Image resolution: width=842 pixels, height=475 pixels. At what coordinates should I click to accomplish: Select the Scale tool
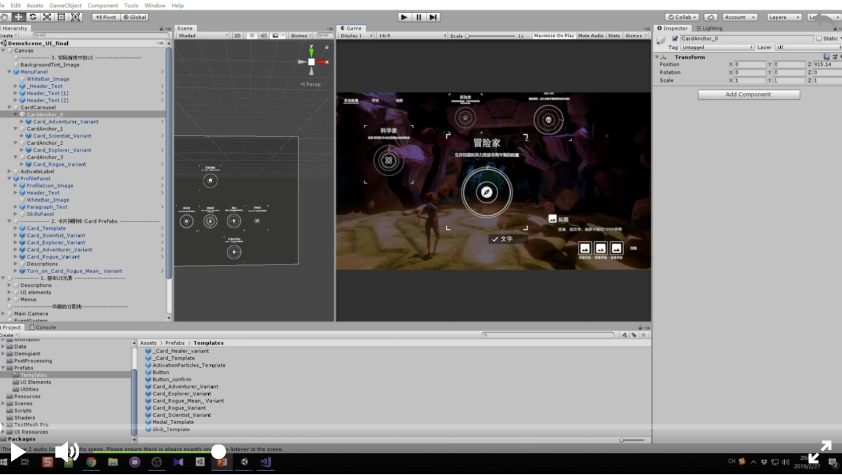(47, 17)
